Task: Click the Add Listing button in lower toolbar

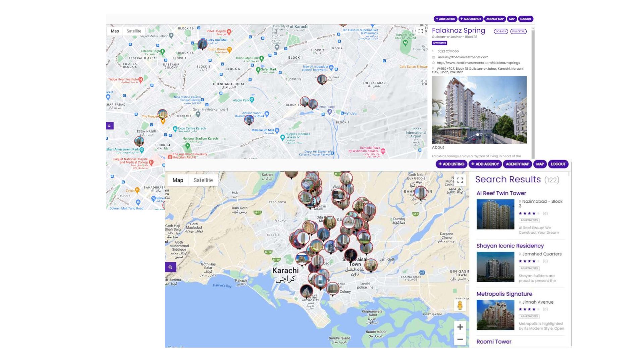Action: [451, 164]
